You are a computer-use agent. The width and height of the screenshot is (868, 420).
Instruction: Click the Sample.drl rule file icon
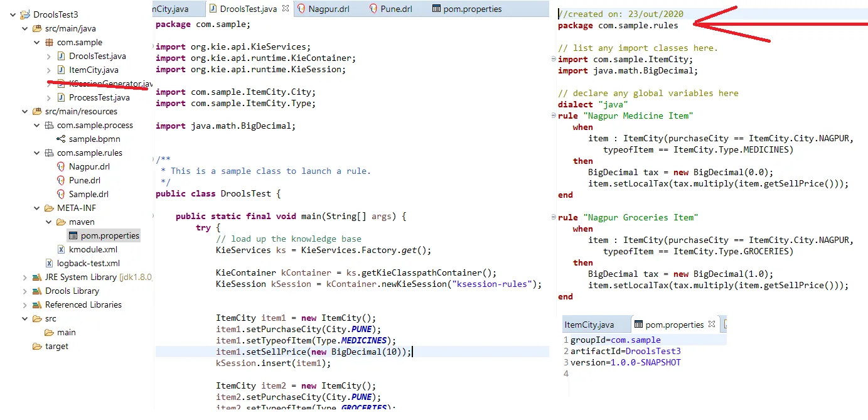coord(61,194)
